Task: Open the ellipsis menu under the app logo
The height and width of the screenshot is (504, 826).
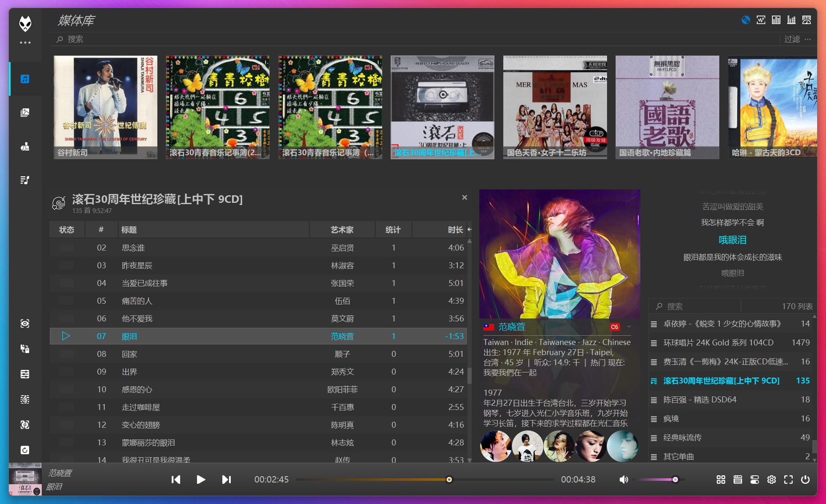Action: (25, 42)
